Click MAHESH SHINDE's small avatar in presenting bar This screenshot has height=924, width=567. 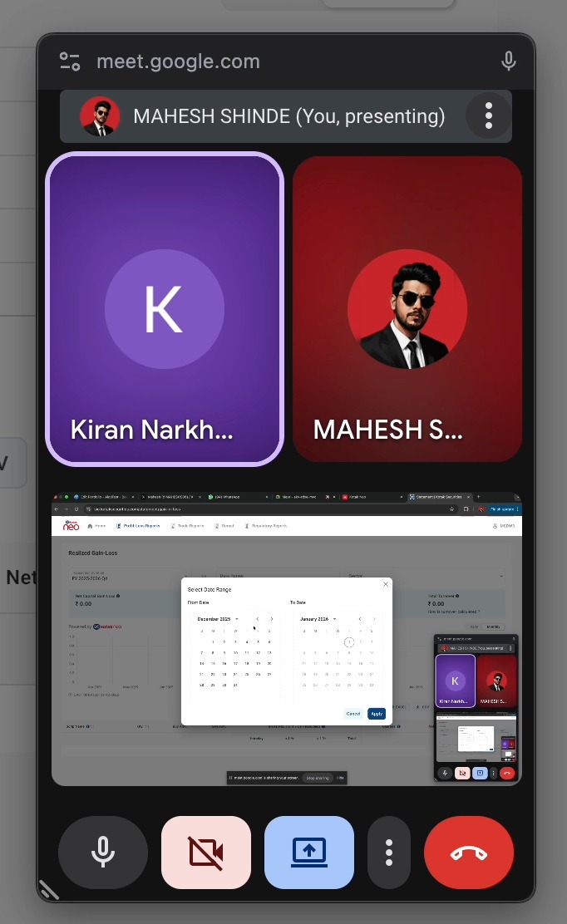tap(101, 116)
